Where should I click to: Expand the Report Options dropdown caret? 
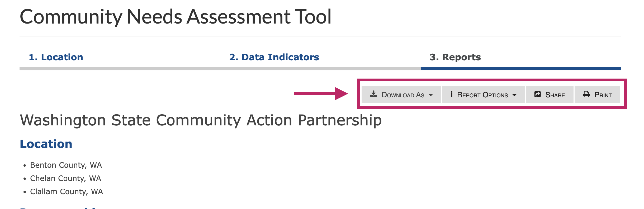pyautogui.click(x=514, y=95)
